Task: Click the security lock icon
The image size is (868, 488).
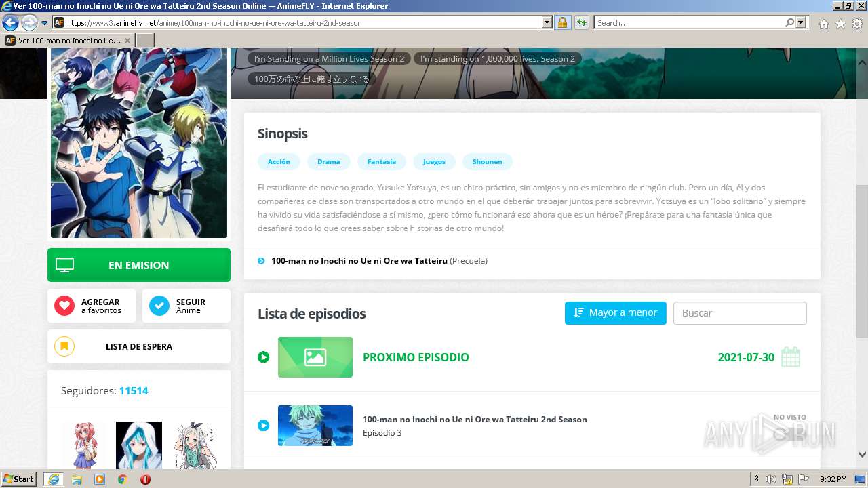Action: (562, 22)
